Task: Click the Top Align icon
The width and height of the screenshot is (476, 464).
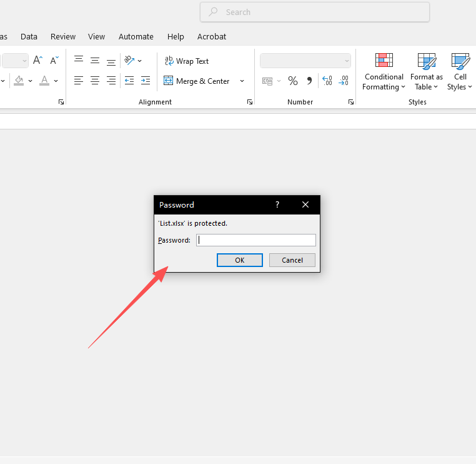Action: coord(79,61)
